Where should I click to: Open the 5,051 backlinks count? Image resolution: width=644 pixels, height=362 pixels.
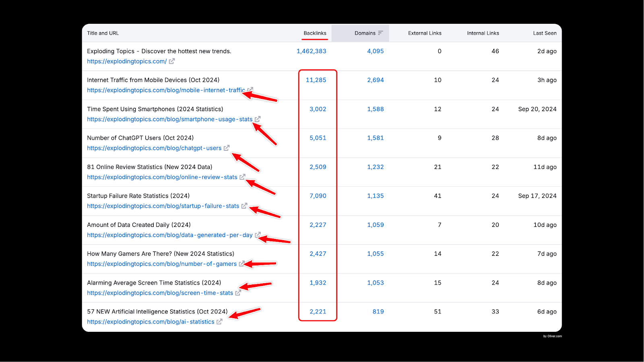[x=318, y=138]
